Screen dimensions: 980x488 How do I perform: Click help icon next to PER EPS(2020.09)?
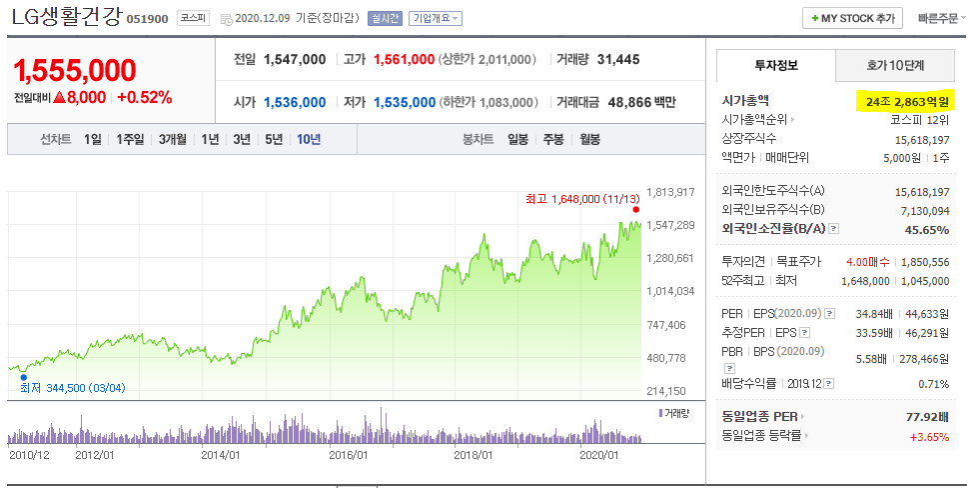pyautogui.click(x=829, y=313)
